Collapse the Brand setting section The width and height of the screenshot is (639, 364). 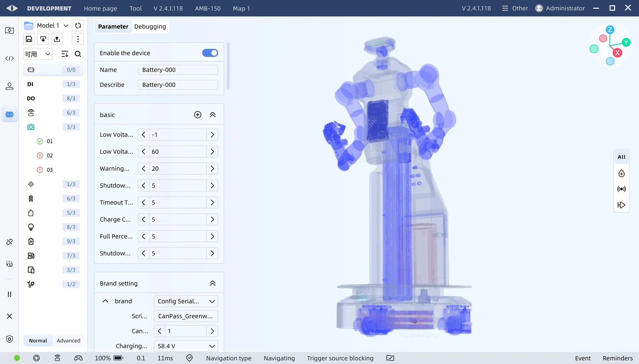pos(213,283)
